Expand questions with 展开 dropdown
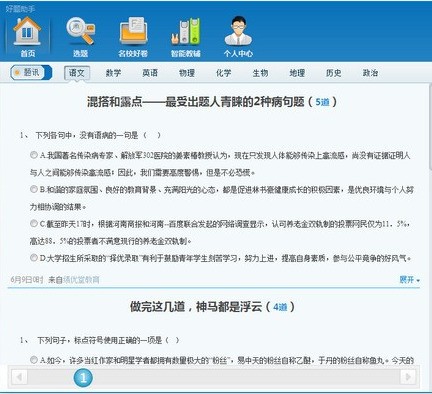This screenshot has width=432, height=394. click(409, 280)
